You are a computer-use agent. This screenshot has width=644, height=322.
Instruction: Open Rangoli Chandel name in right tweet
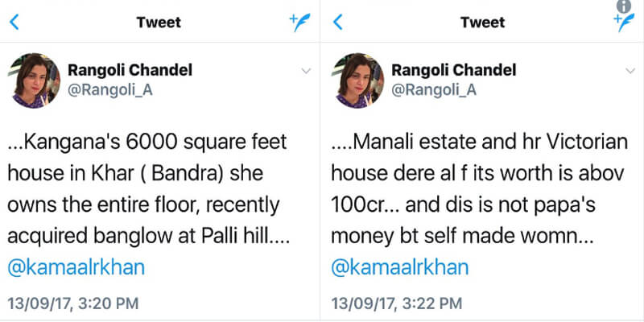(453, 71)
